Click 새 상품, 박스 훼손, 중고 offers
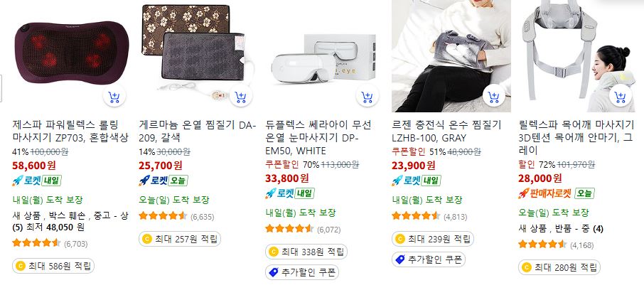 point(70,222)
